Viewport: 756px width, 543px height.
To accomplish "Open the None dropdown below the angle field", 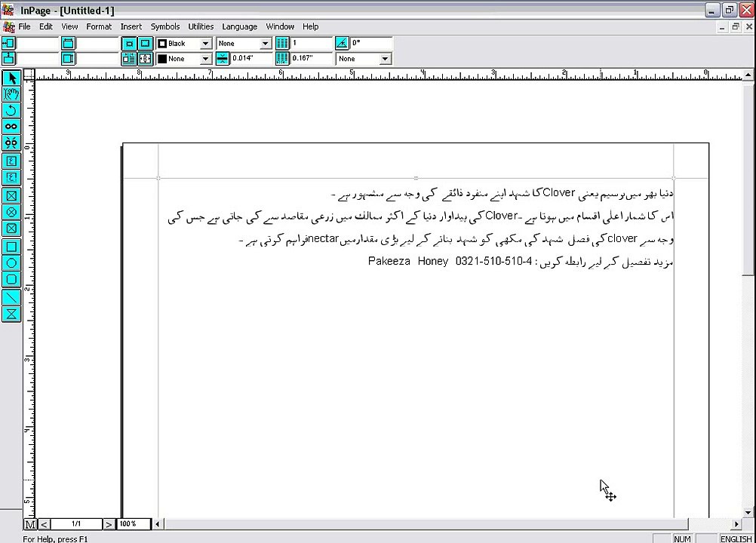I will 385,59.
